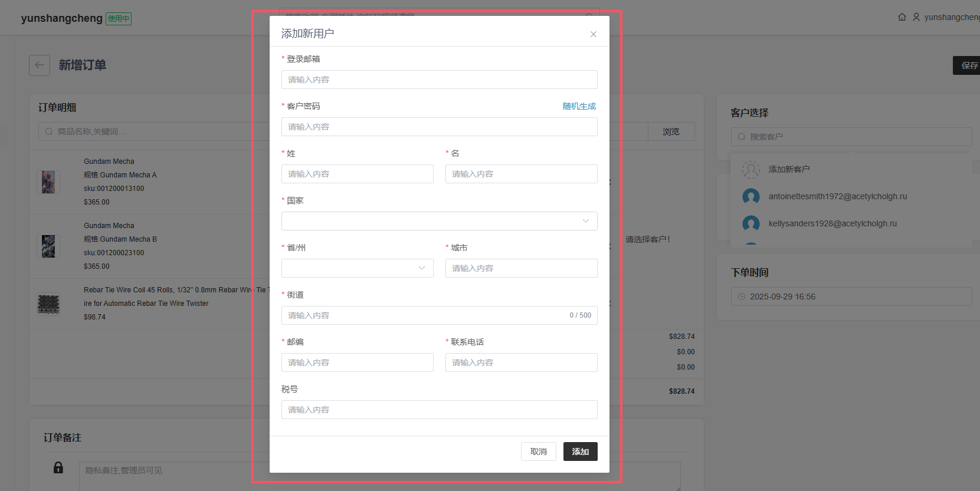Close the add new user dialog
Screen dimensions: 980x491
coord(593,34)
